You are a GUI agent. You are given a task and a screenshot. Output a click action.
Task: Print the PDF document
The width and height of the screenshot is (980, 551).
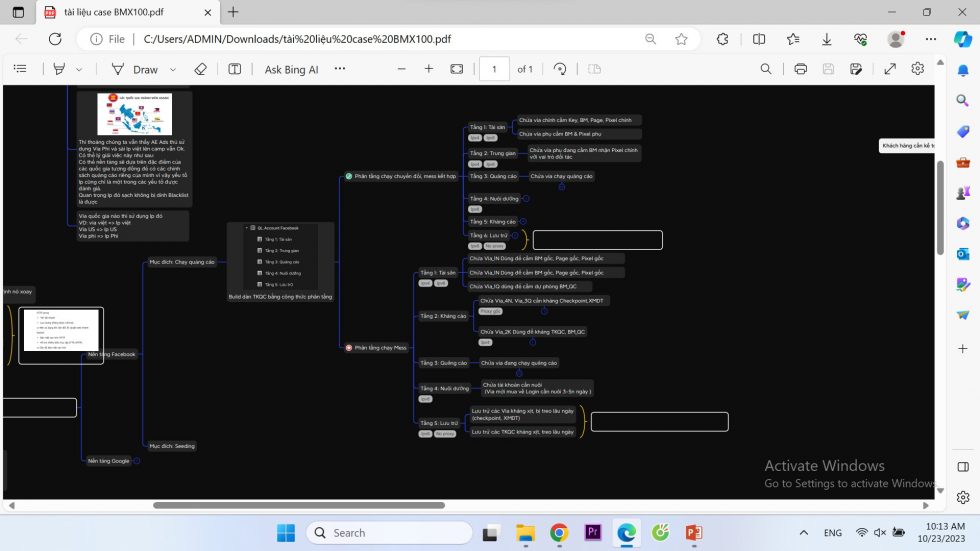(800, 69)
